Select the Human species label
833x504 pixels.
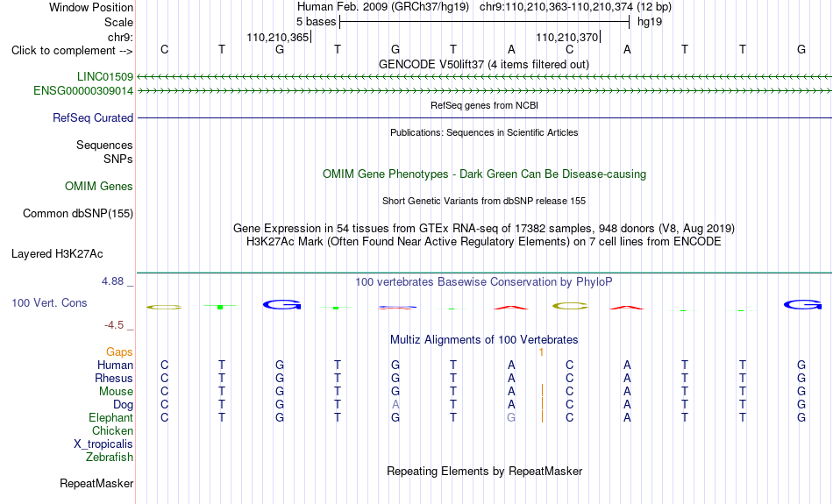[x=115, y=365]
